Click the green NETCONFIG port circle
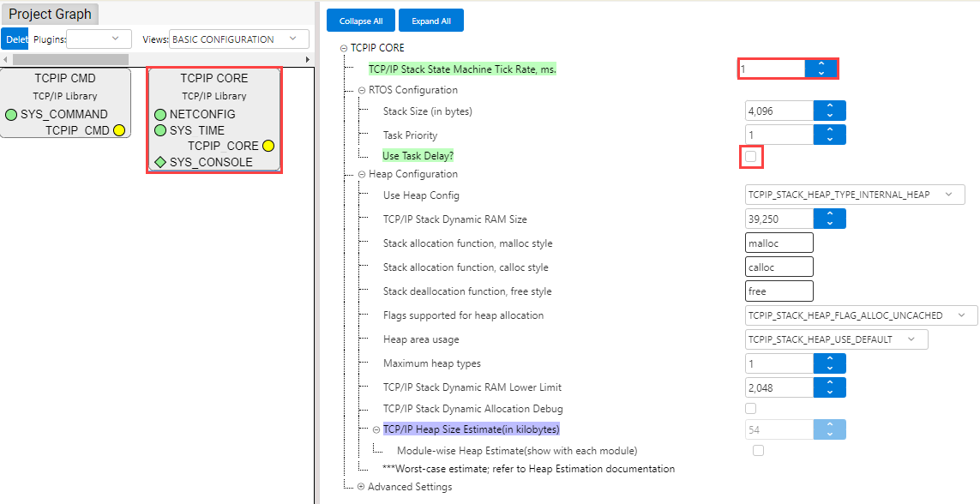The image size is (980, 504). [x=160, y=114]
